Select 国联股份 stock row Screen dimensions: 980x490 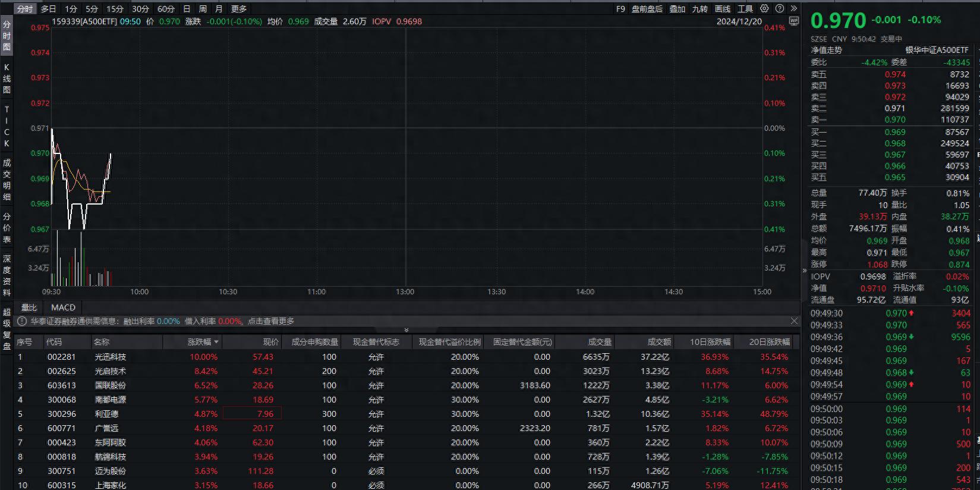pos(407,385)
